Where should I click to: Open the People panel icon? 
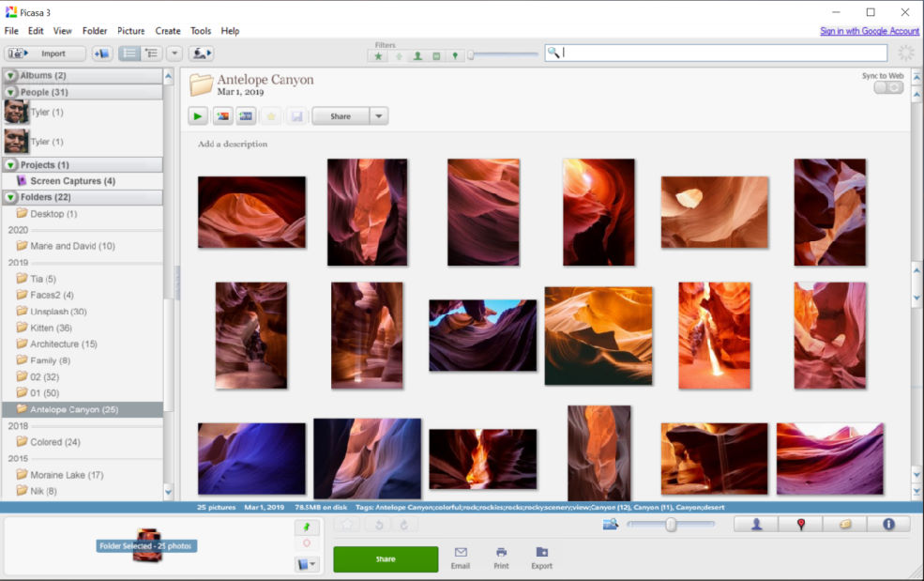point(755,524)
